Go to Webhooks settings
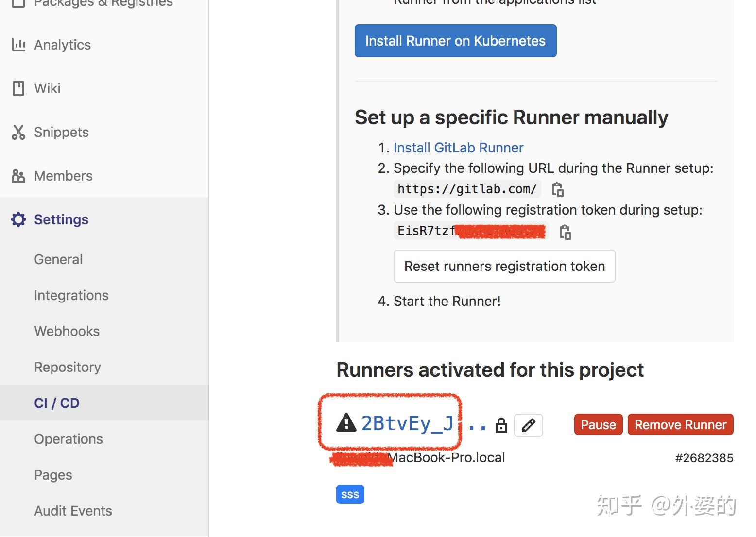756x537 pixels. pos(67,331)
